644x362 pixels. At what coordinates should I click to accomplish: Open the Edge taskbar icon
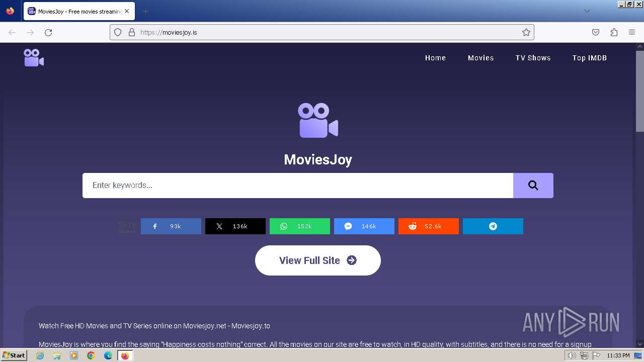[x=108, y=355]
